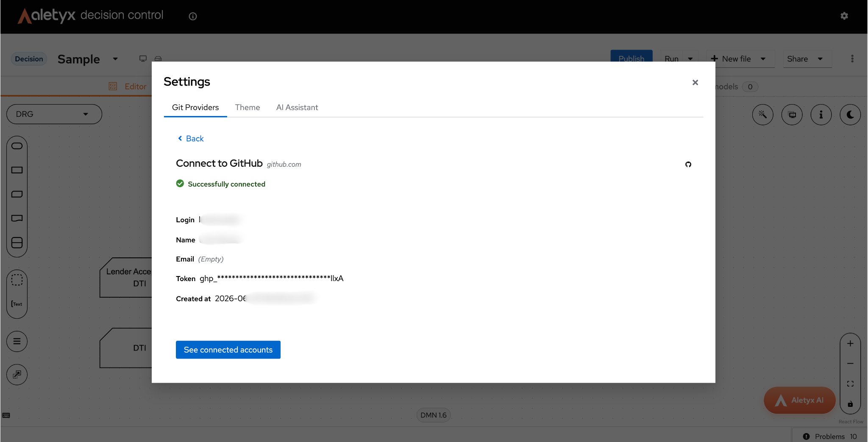Open the list hamburger circular button
This screenshot has height=442, width=868.
pyautogui.click(x=17, y=341)
